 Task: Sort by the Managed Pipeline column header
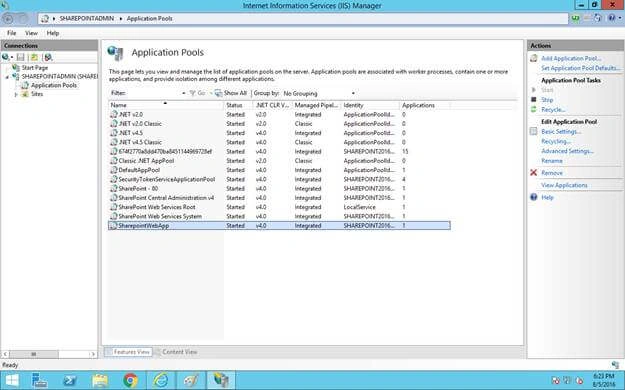point(316,105)
